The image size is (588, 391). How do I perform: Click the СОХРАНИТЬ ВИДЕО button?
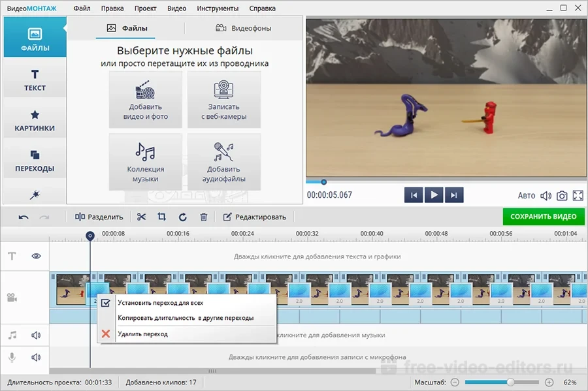pyautogui.click(x=543, y=217)
